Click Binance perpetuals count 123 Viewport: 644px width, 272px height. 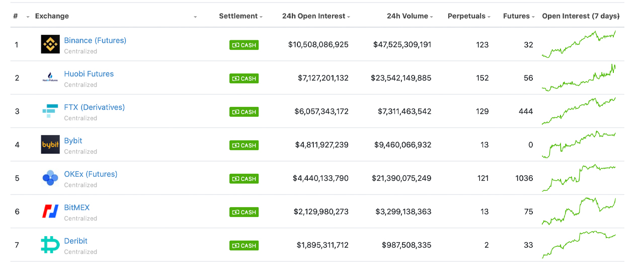[x=482, y=45]
